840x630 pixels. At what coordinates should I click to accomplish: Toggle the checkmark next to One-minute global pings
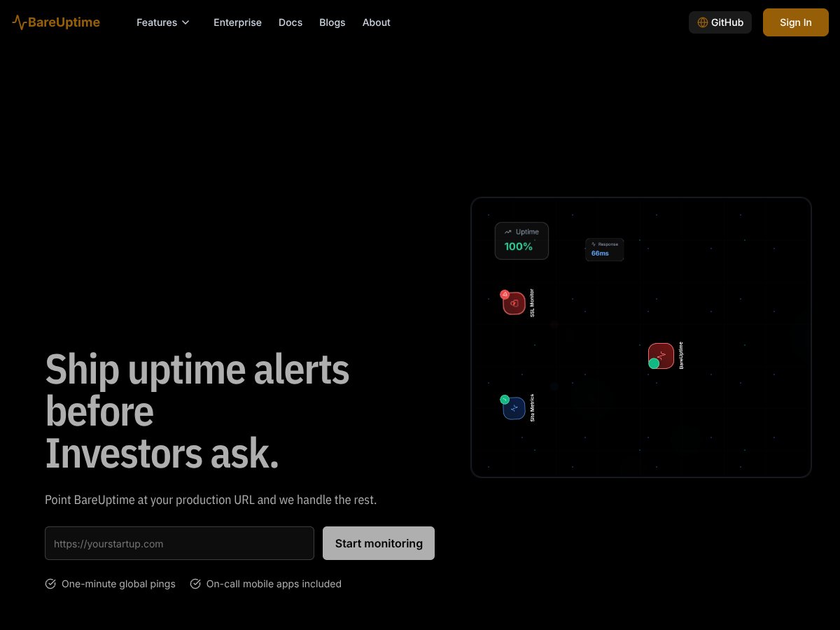[x=50, y=583]
